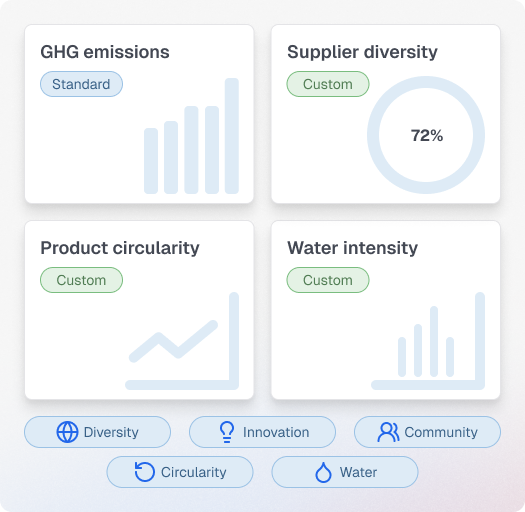Select the Product circularity line chart graphic
Screen dimensions: 525x512
(182, 341)
